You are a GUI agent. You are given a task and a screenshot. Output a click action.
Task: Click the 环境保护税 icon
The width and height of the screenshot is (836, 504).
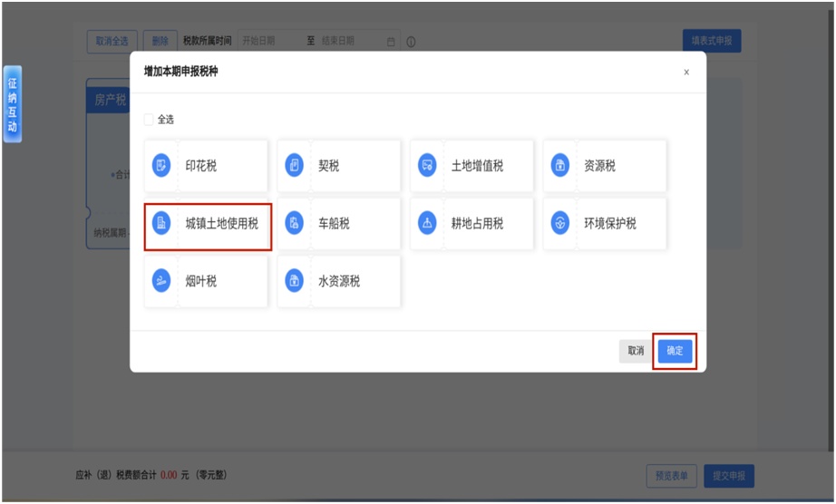pos(560,223)
